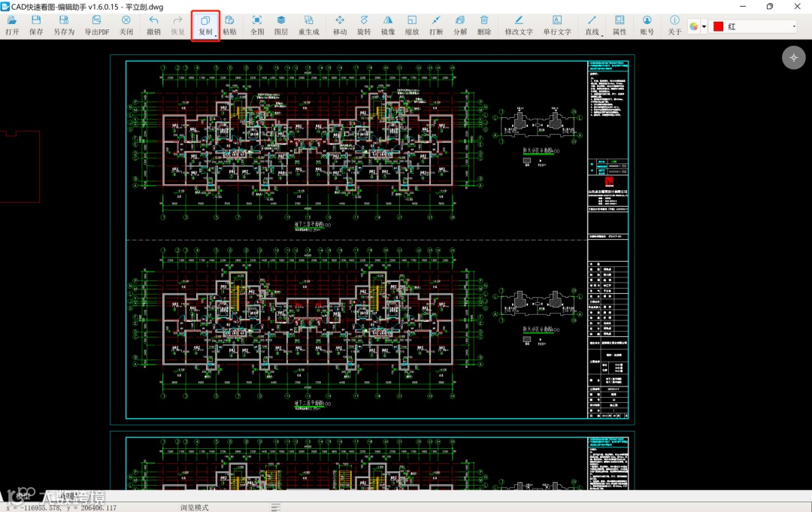
Task: Select the 旋转 rotate tool
Action: pos(364,26)
